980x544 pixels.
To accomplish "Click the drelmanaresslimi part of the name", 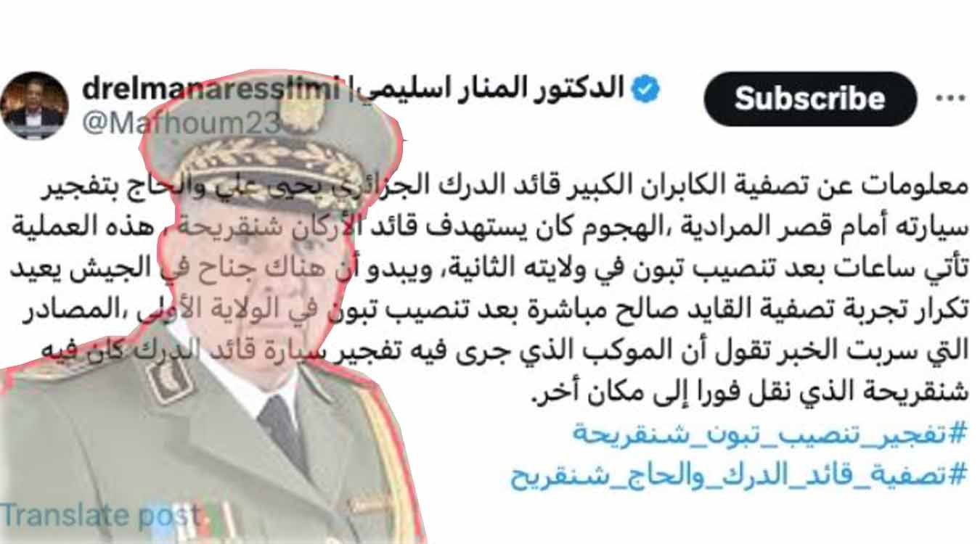I will click(x=211, y=90).
